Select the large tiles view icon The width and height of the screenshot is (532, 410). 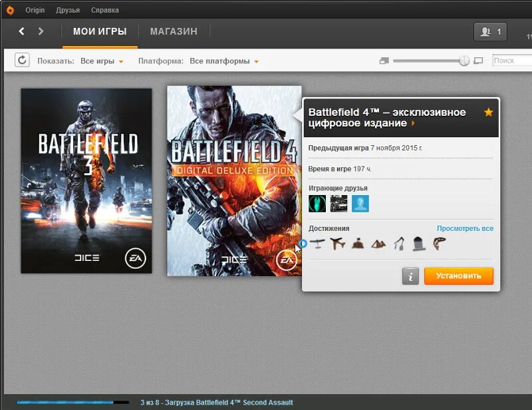coord(478,61)
